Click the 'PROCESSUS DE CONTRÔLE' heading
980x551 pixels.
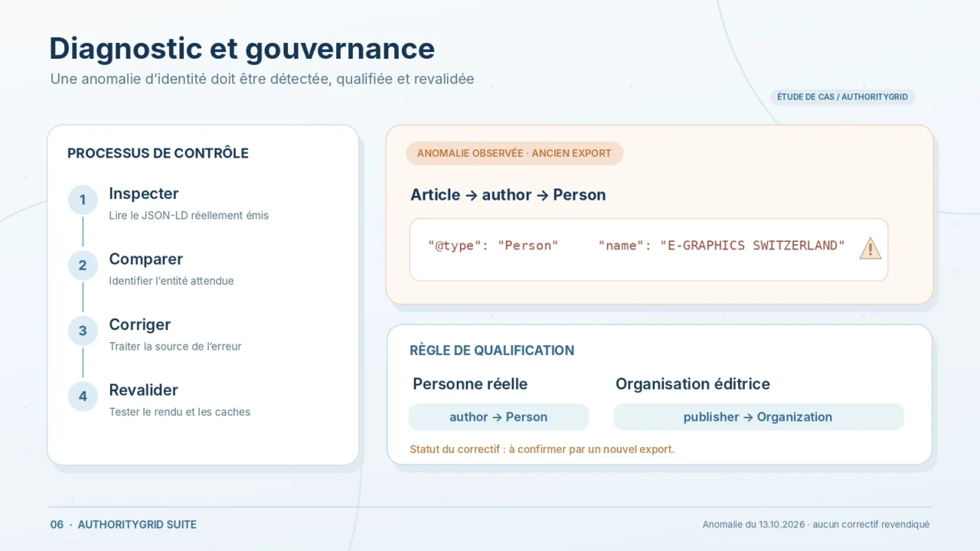[158, 153]
